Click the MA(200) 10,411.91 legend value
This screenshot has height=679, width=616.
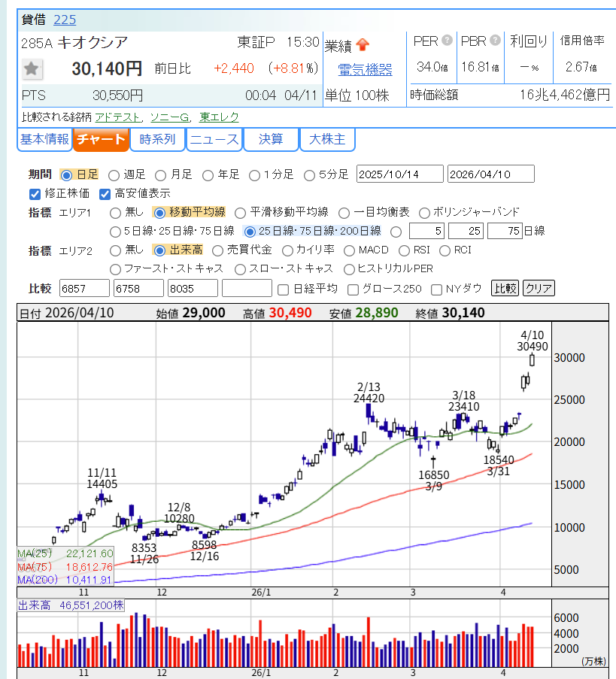tap(90, 580)
